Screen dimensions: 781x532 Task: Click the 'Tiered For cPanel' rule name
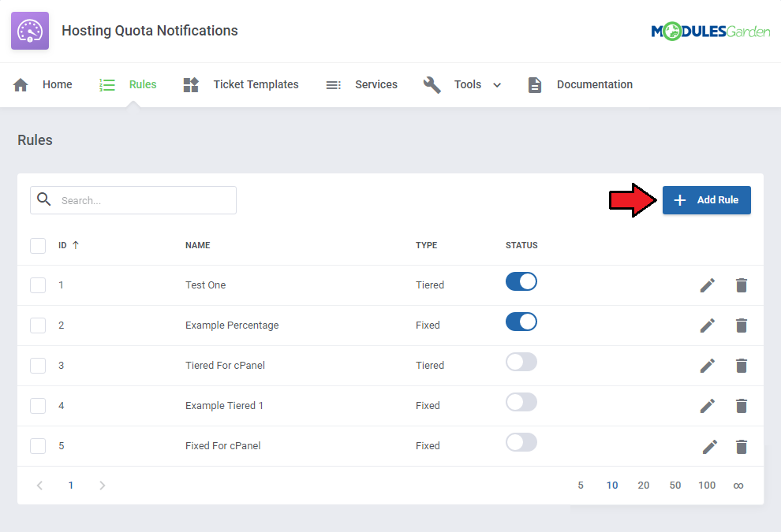point(225,366)
